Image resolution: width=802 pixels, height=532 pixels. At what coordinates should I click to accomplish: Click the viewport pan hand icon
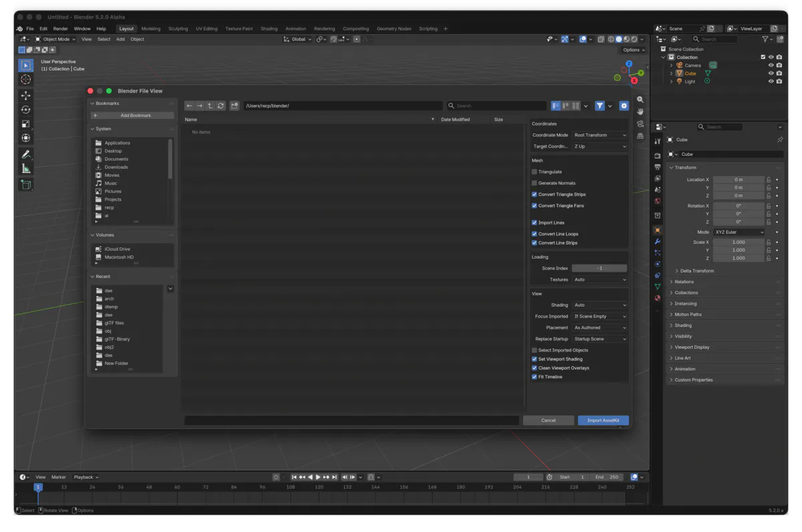pos(640,111)
